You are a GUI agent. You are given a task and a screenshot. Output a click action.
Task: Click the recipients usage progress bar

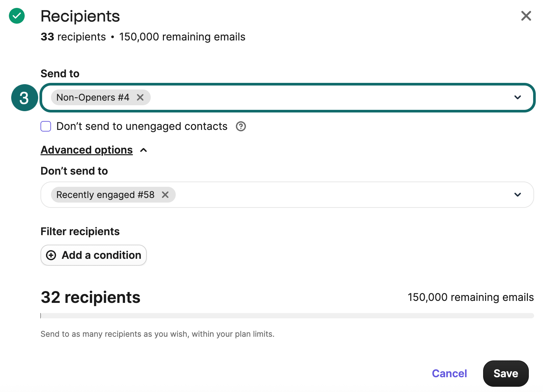tap(287, 316)
